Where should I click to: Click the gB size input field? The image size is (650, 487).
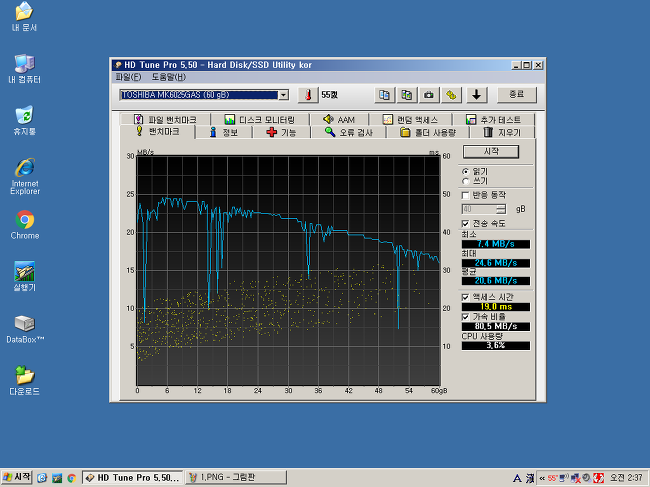click(479, 209)
